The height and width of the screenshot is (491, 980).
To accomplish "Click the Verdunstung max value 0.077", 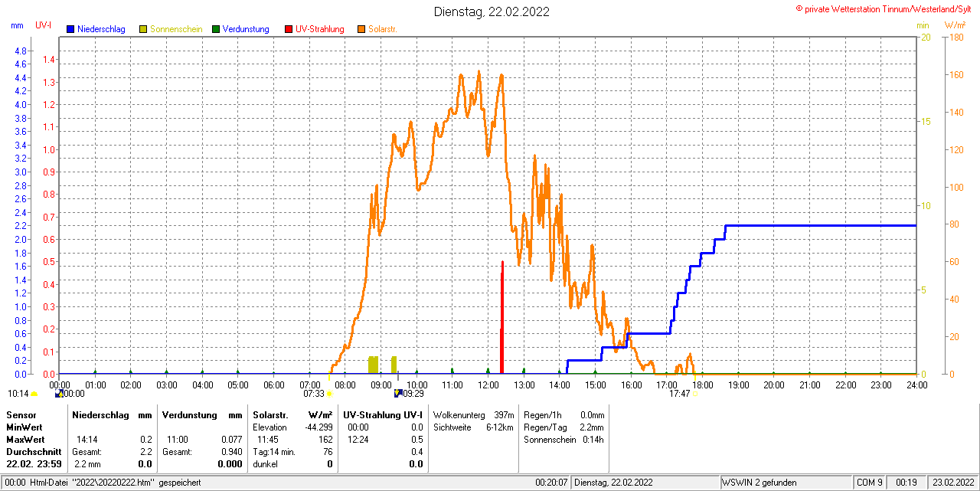I will (231, 440).
